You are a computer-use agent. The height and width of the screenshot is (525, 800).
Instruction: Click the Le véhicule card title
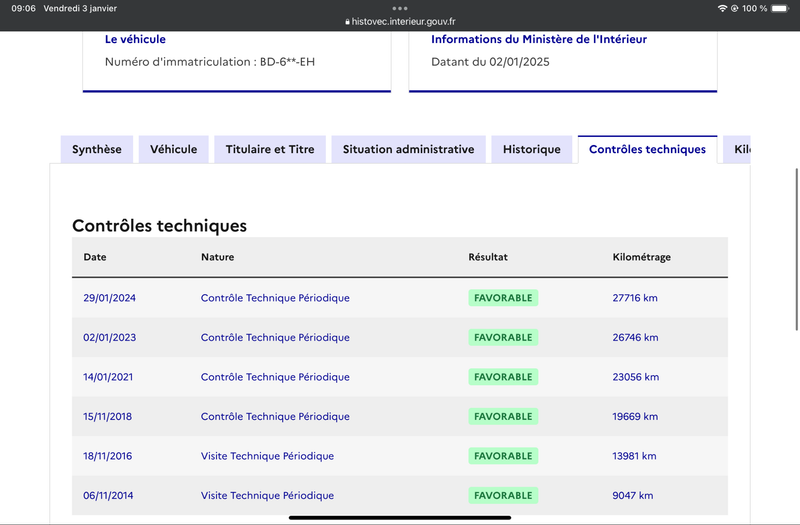click(x=135, y=39)
